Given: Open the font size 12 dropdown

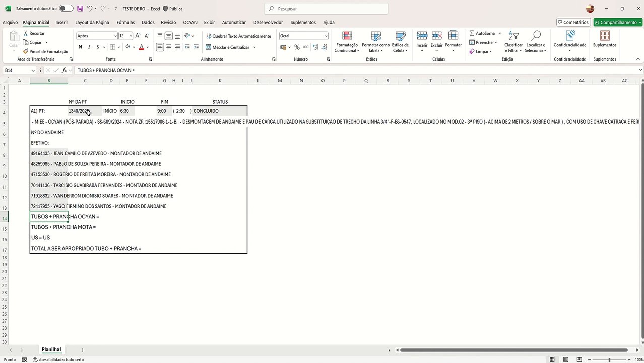Looking at the screenshot, I should pyautogui.click(x=131, y=36).
